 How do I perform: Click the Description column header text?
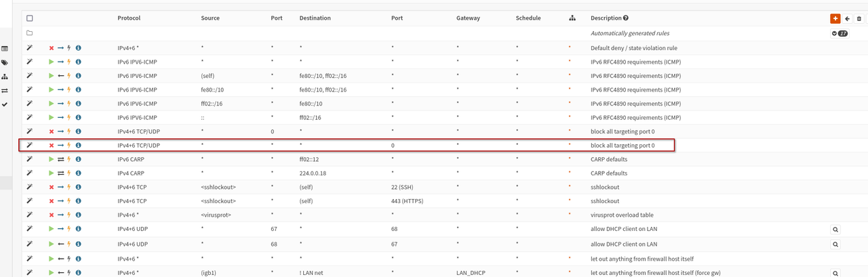(x=606, y=18)
